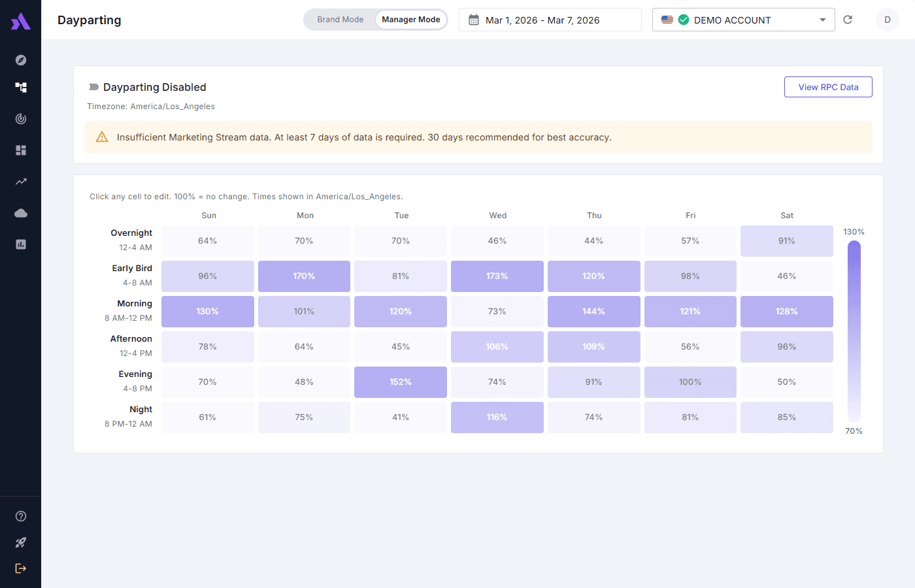Open the trending line chart icon in sidebar

tap(21, 182)
